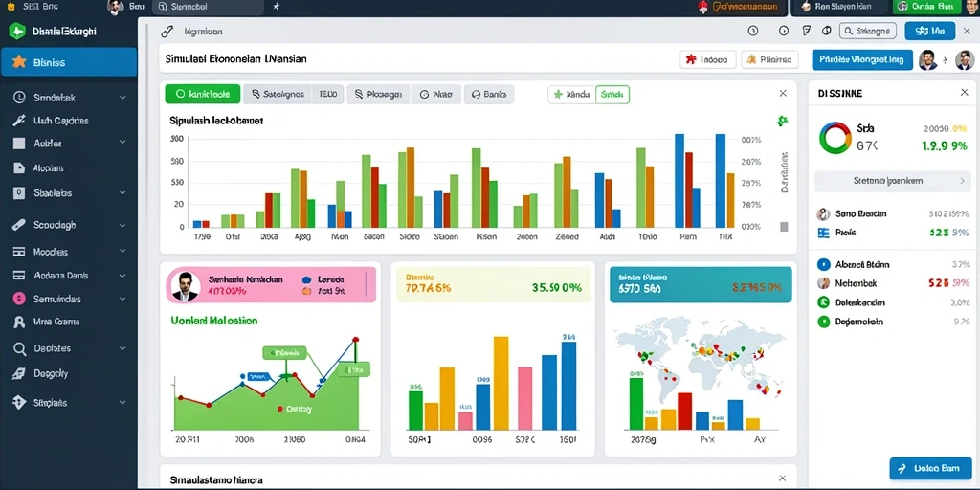
Task: Click the link icon beside Mgmrioan
Action: [x=167, y=32]
